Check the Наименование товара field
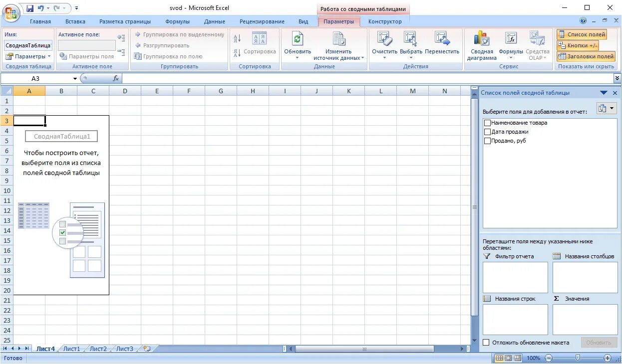 point(487,123)
